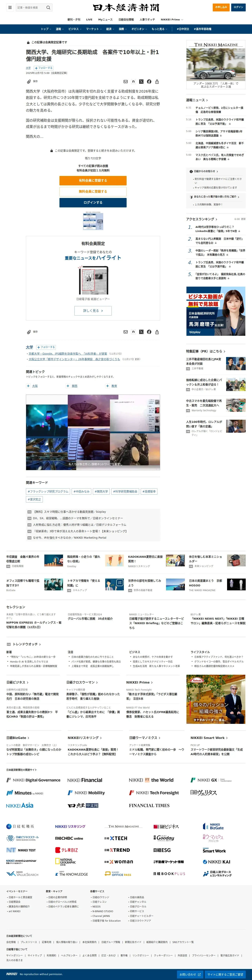The height and width of the screenshot is (980, 252).
Task: Expand the もっと見る navigation dropdown
Action: 159,29
